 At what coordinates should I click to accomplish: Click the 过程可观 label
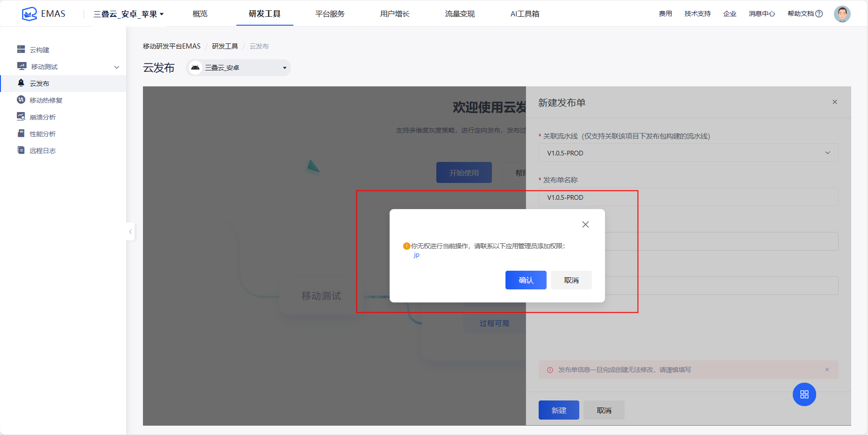click(494, 323)
